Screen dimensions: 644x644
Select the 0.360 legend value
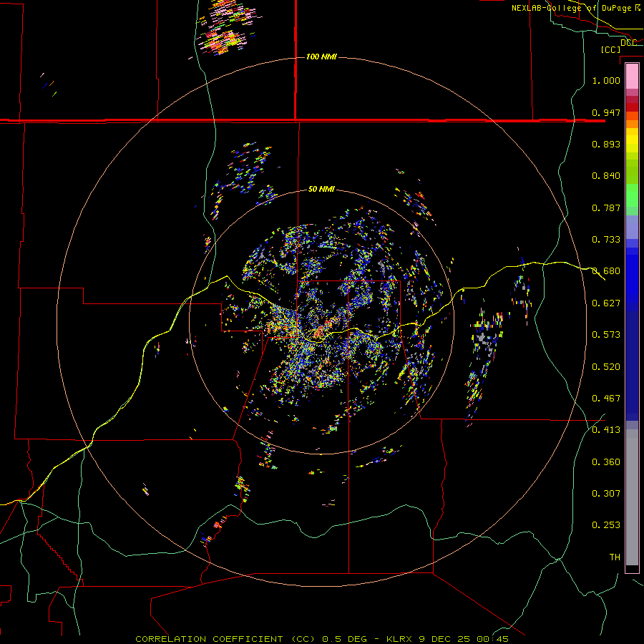[x=606, y=462]
